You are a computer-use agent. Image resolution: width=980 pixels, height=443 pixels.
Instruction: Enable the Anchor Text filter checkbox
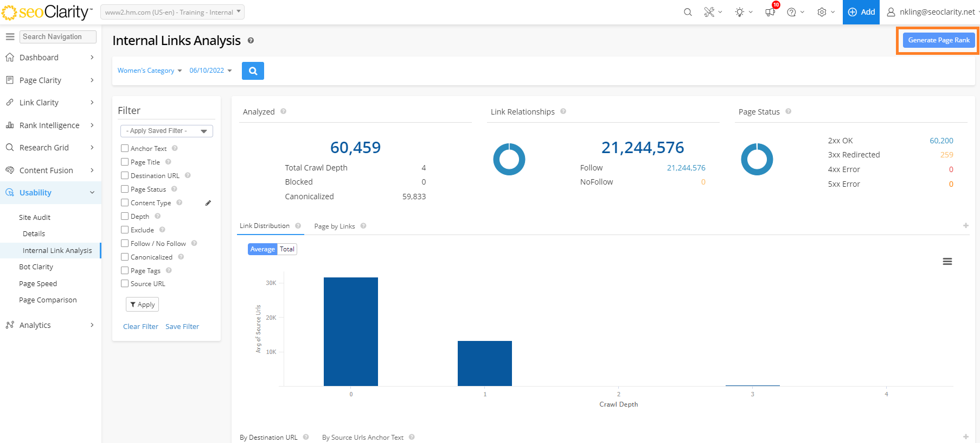pos(125,148)
